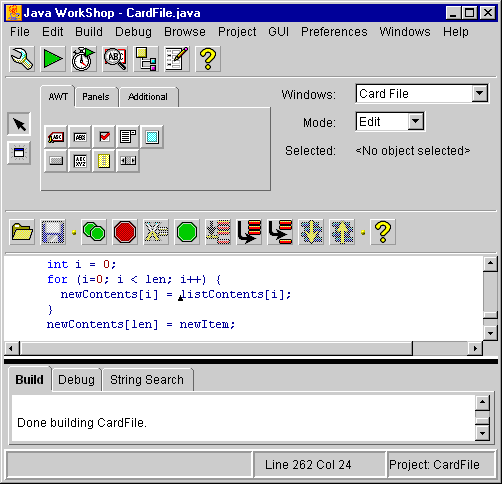Click the '<No object selected>' text
Viewport: 502px width, 484px height.
coord(413,151)
